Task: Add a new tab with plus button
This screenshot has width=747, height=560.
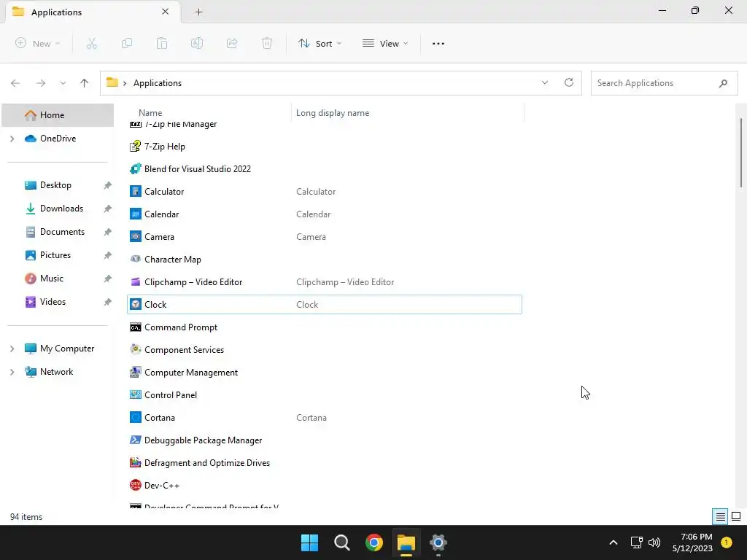Action: 198,12
